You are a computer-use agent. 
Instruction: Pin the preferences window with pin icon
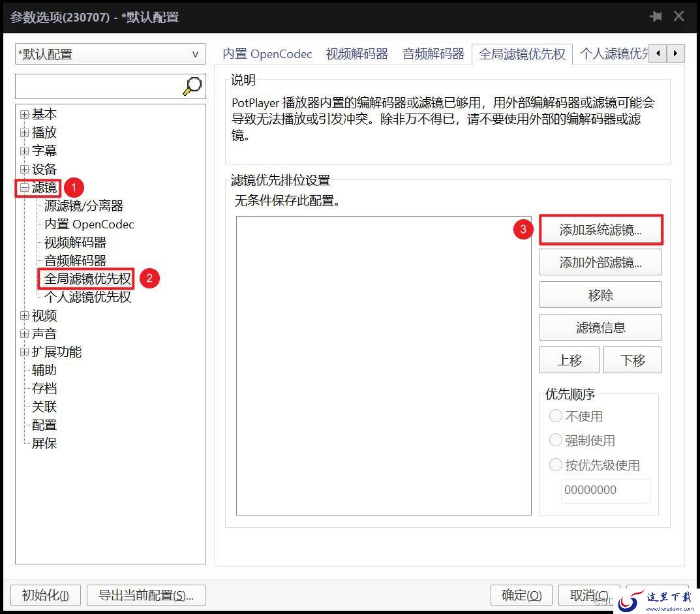point(656,16)
